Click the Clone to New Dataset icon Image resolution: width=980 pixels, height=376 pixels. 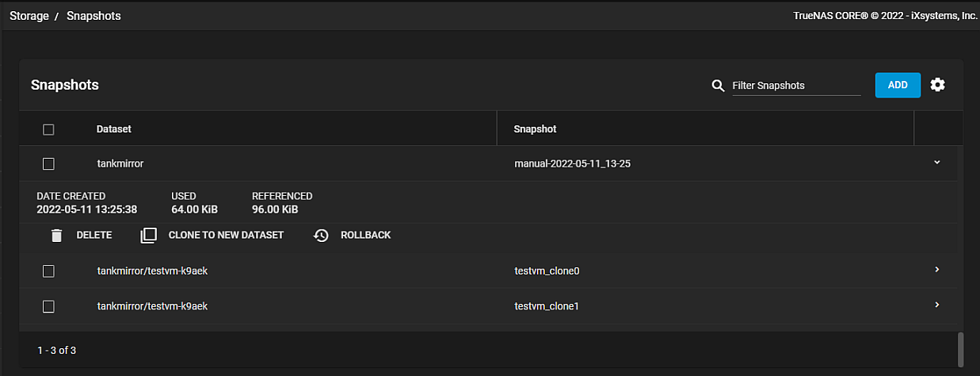(148, 236)
